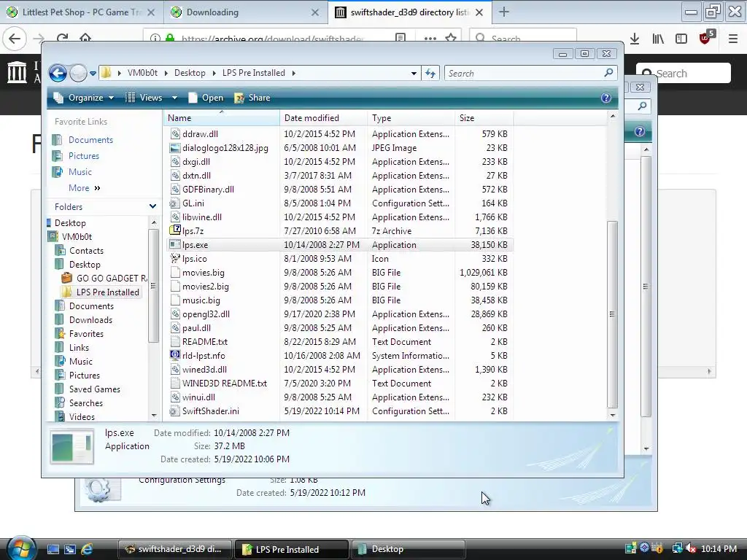Select VM0b0t in folder tree
This screenshot has height=560, width=747.
[x=77, y=237]
